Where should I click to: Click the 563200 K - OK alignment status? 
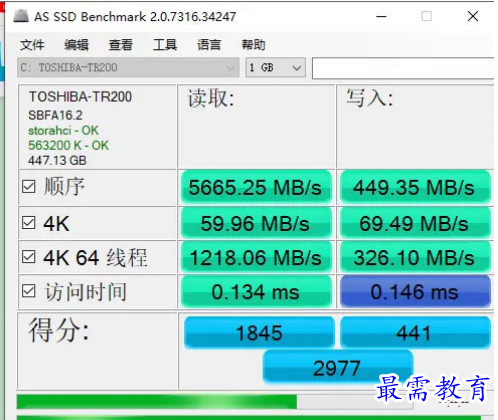[x=68, y=145]
